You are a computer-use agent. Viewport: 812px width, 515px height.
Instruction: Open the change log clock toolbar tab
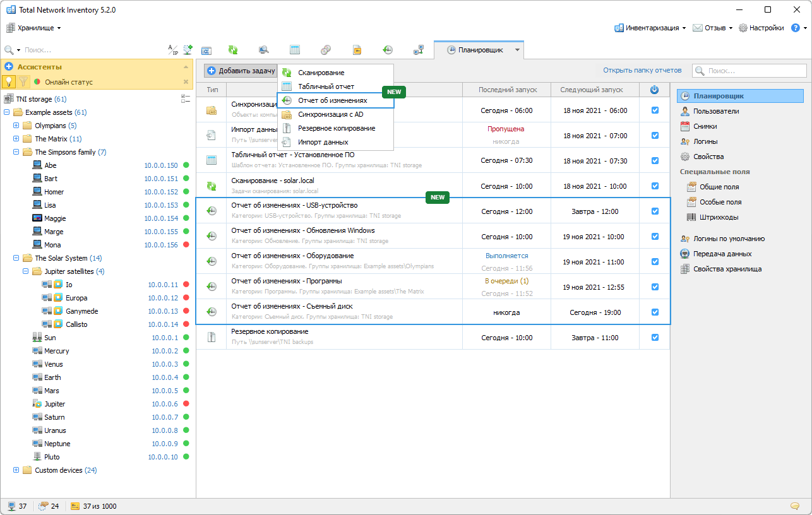388,50
